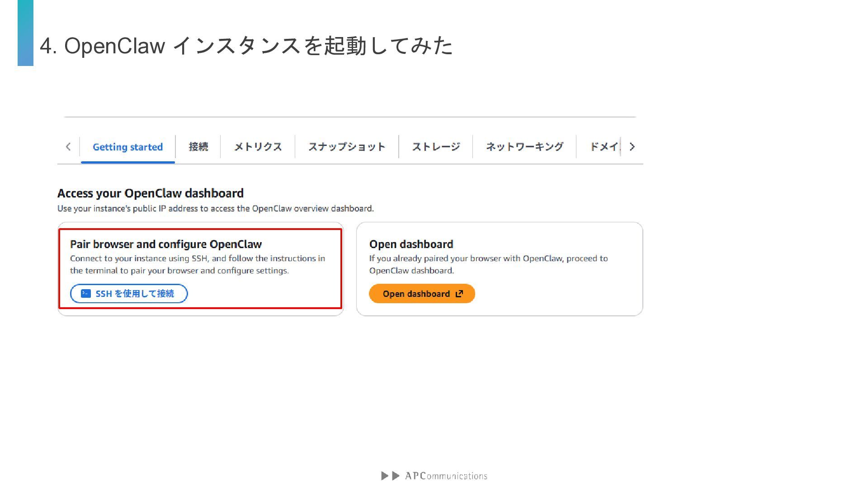The width and height of the screenshot is (868, 488).
Task: Open the メトリクス tab
Action: click(x=258, y=147)
